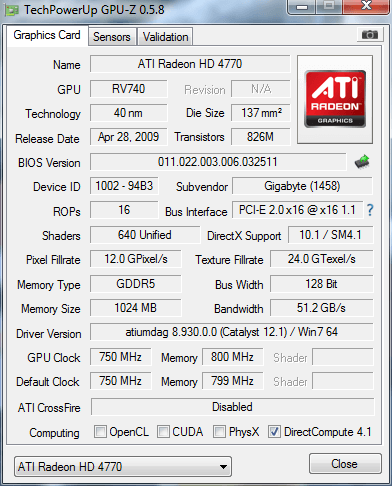Click the Driver Version field
This screenshot has height=486, width=392.
click(x=232, y=332)
